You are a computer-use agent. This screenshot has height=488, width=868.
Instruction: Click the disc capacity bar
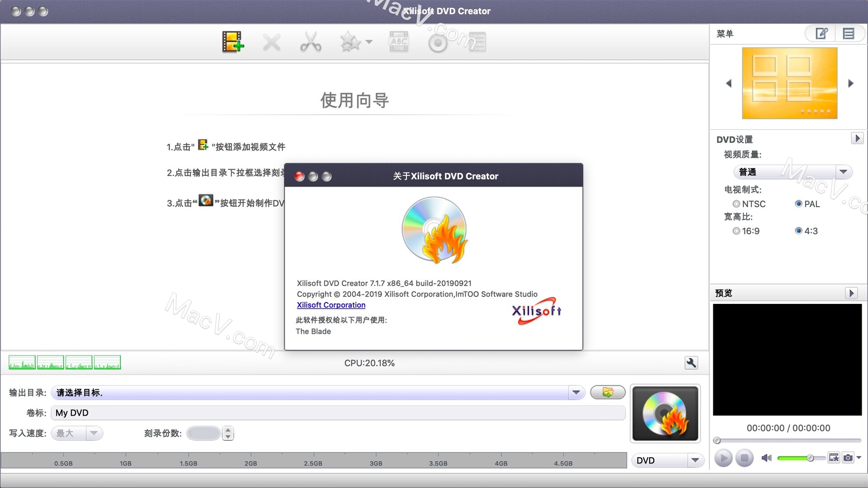coord(314,460)
